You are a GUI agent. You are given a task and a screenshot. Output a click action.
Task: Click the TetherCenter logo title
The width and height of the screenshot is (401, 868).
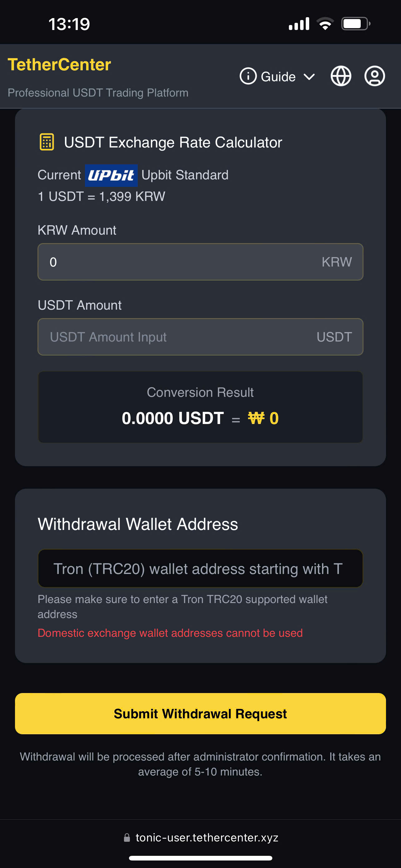click(60, 64)
